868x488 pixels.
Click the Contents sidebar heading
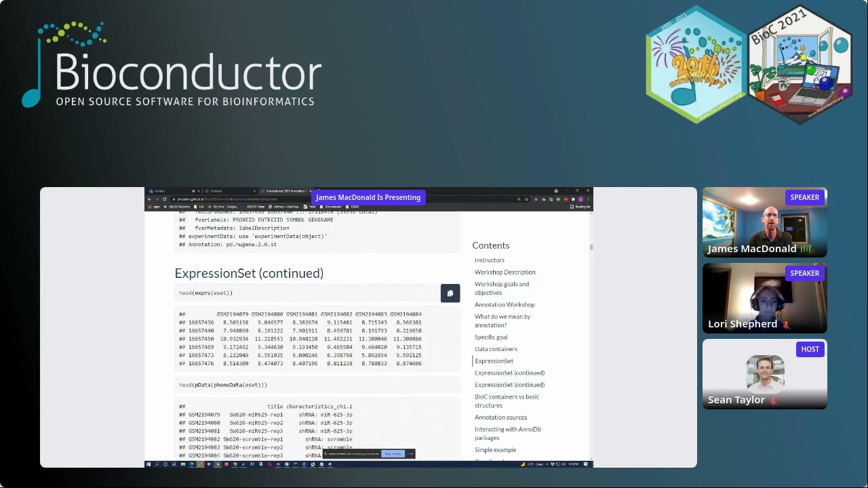[491, 245]
